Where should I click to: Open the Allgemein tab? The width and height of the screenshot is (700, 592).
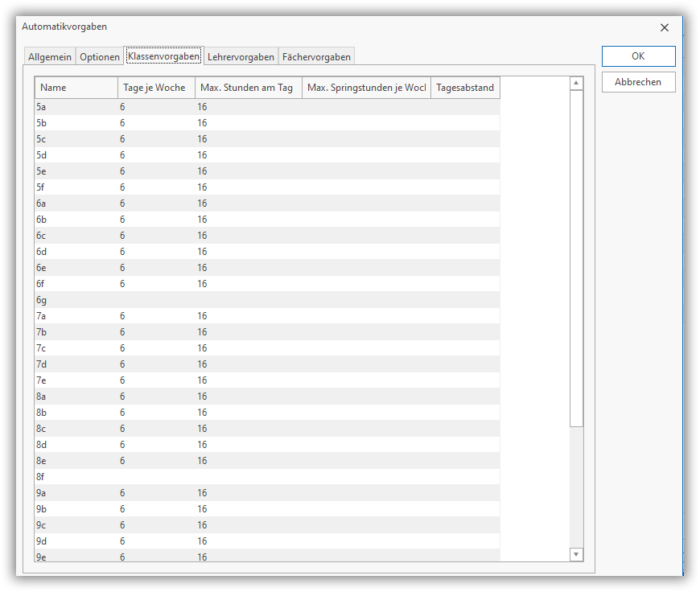(x=50, y=57)
